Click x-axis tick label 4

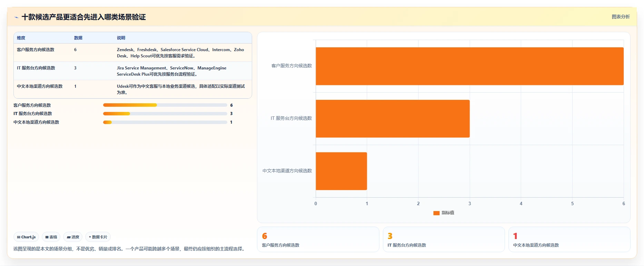[521, 203]
